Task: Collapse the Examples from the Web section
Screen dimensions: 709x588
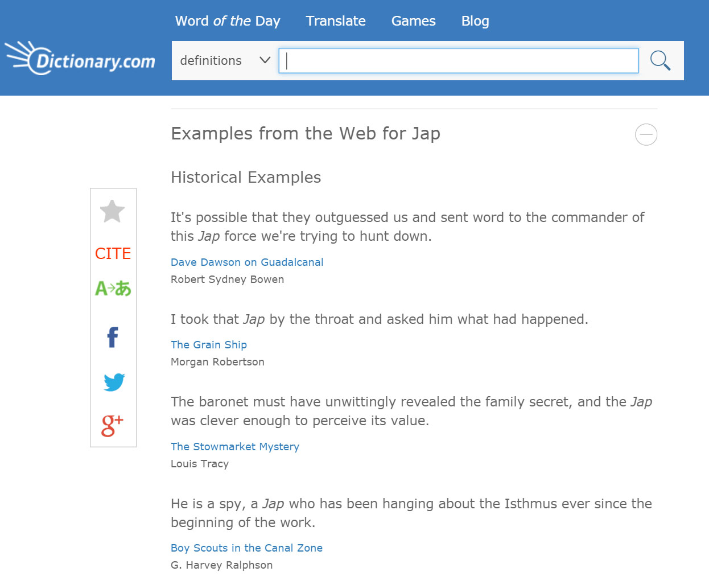Action: (x=646, y=134)
